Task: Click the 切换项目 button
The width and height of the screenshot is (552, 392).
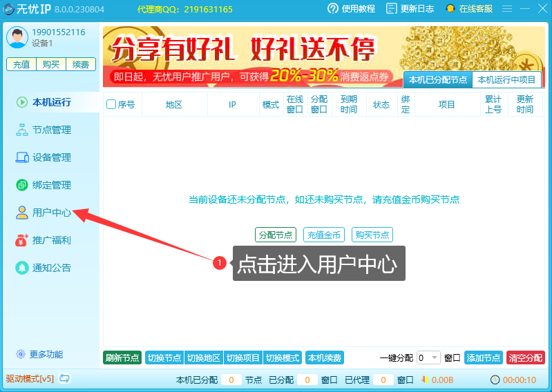Action: [x=243, y=358]
